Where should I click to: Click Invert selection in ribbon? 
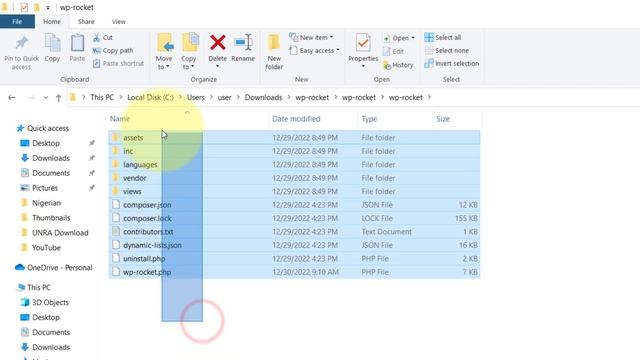451,64
